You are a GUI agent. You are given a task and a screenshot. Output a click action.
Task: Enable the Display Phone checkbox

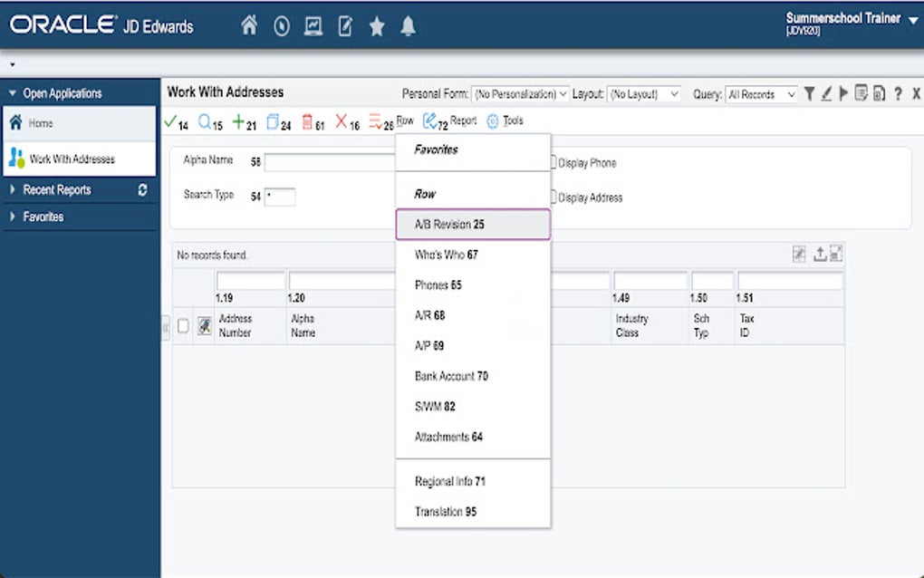[552, 163]
